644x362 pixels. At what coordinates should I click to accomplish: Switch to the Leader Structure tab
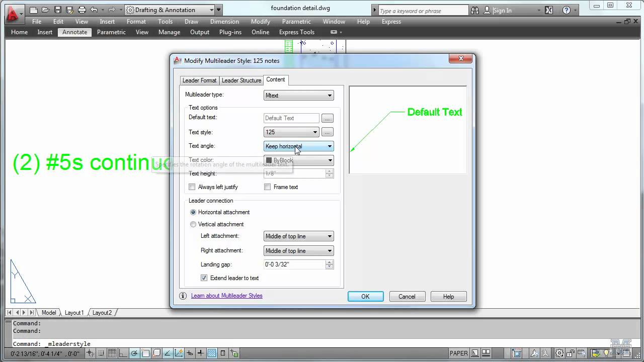242,80
